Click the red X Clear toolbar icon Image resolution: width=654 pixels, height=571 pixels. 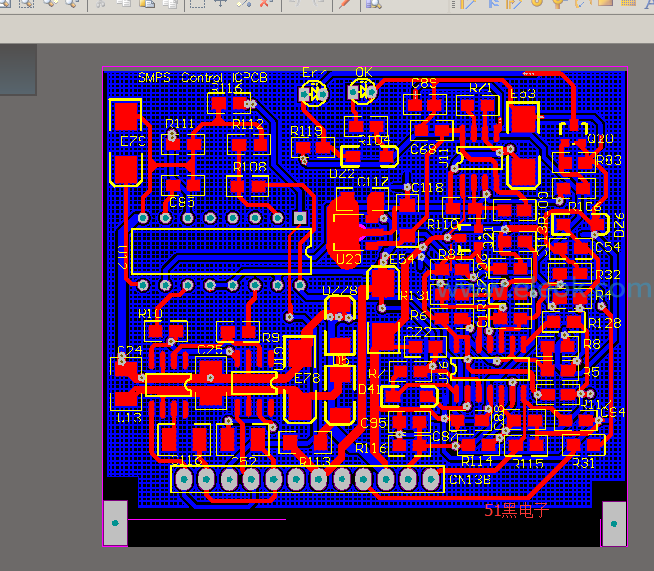[x=265, y=3]
